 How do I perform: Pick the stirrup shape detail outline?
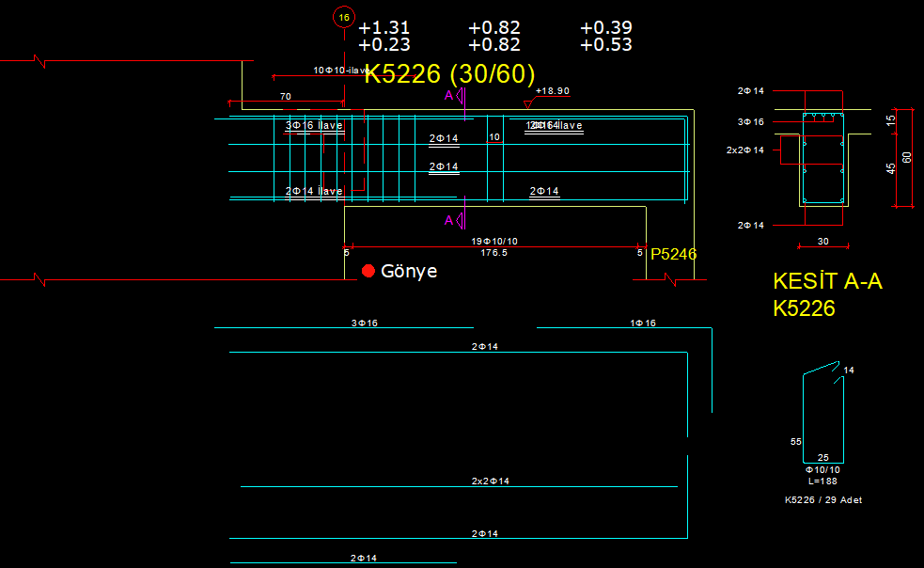click(x=822, y=414)
